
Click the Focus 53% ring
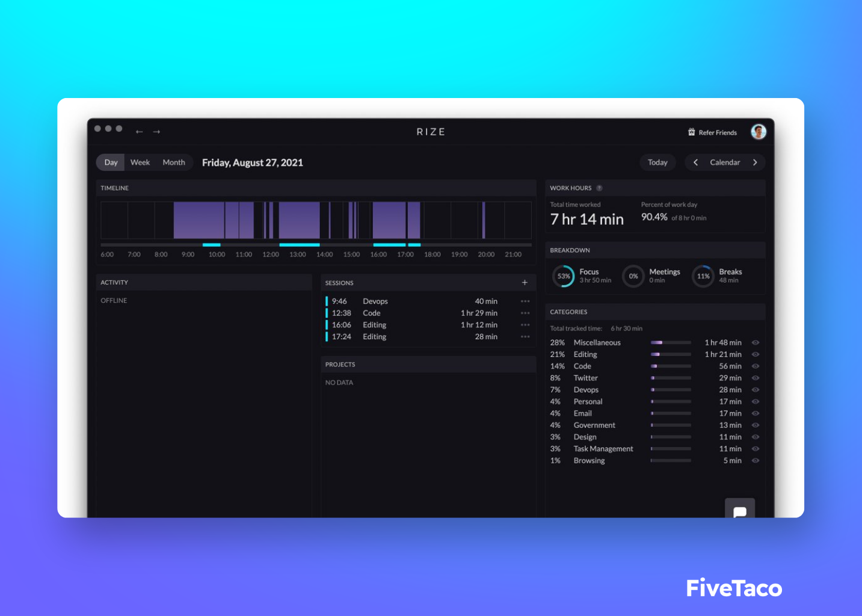coord(564,276)
